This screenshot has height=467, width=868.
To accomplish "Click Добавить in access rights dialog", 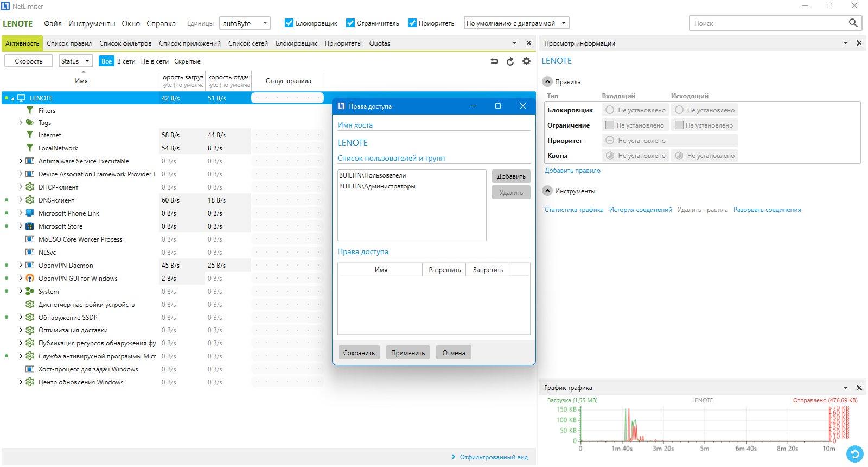I will pyautogui.click(x=511, y=176).
